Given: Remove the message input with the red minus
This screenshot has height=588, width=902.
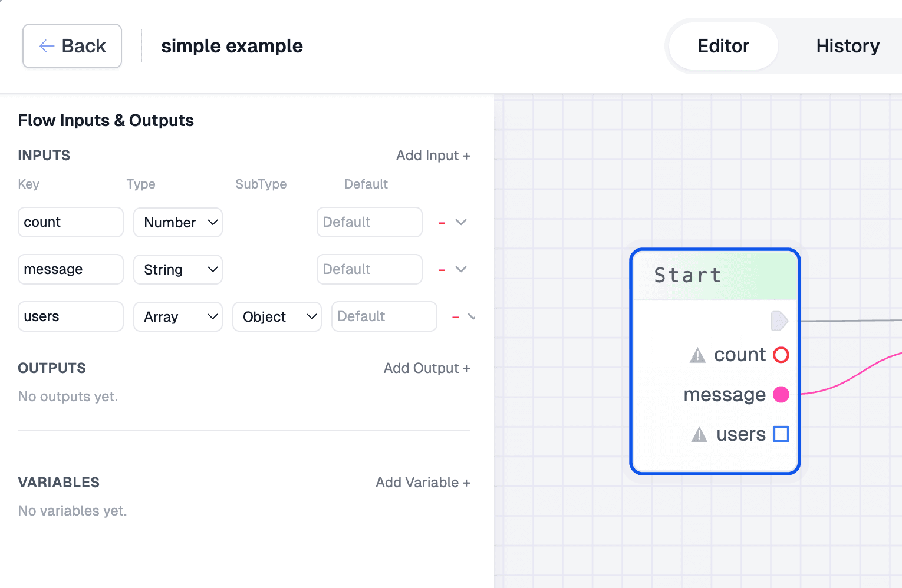Looking at the screenshot, I should click(x=441, y=269).
